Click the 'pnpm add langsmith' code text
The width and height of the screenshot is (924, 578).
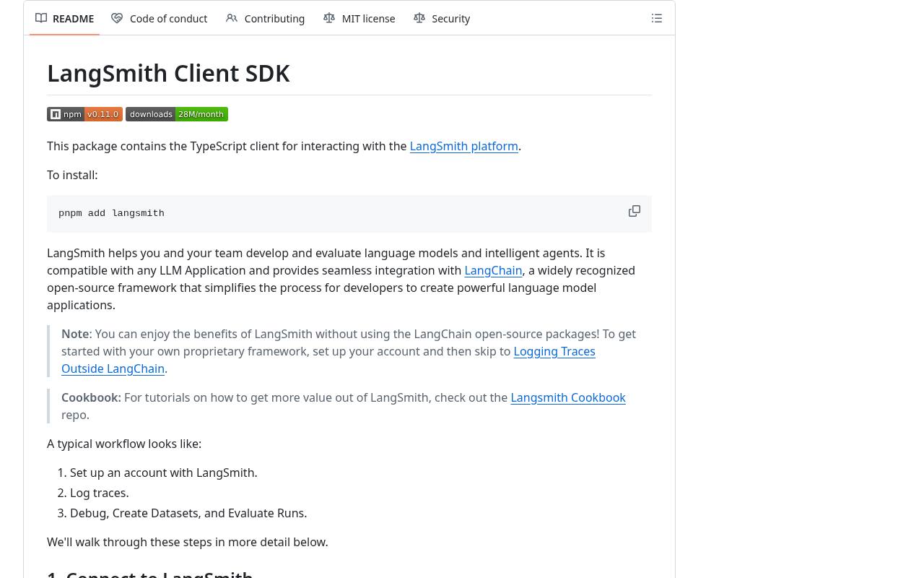pyautogui.click(x=111, y=213)
